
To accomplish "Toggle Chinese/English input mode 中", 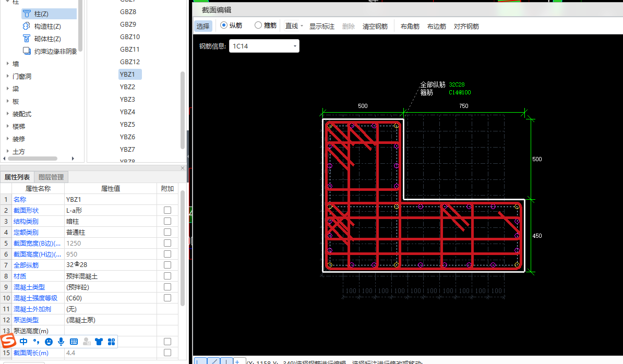I will [x=23, y=342].
